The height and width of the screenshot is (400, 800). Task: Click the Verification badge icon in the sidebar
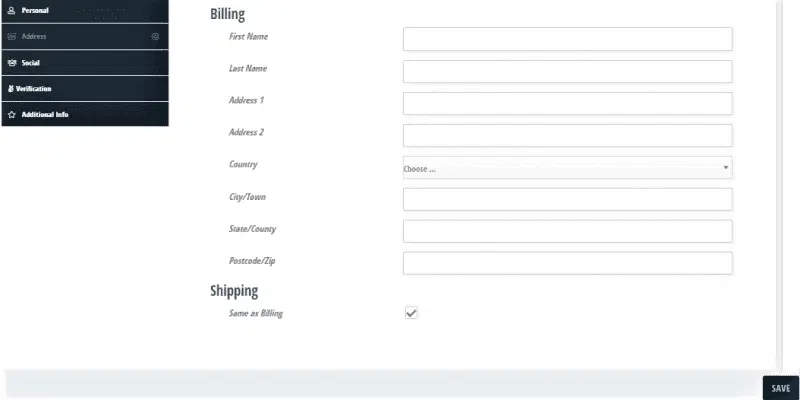(11, 89)
